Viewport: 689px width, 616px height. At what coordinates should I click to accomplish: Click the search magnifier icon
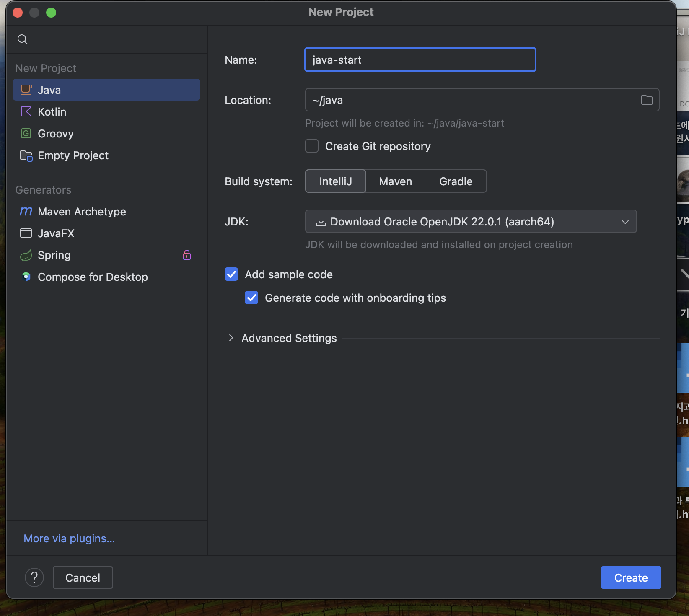pos(23,39)
